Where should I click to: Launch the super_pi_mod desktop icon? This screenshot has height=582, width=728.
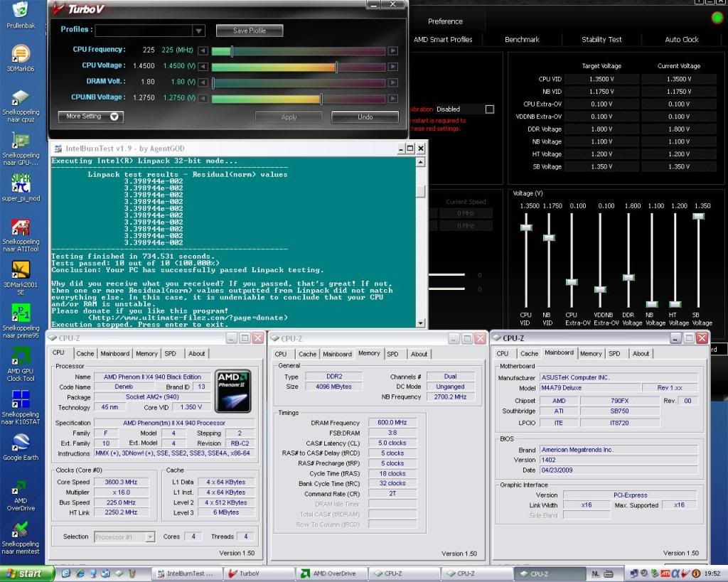21,188
